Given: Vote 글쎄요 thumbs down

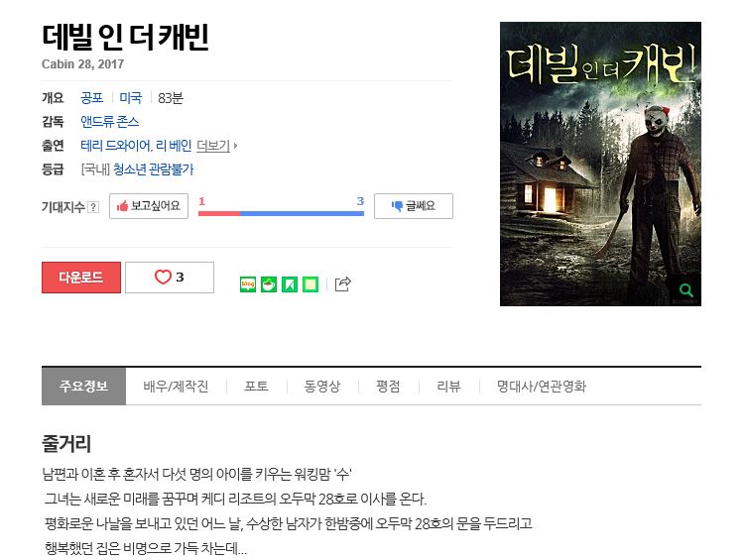Looking at the screenshot, I should 414,206.
